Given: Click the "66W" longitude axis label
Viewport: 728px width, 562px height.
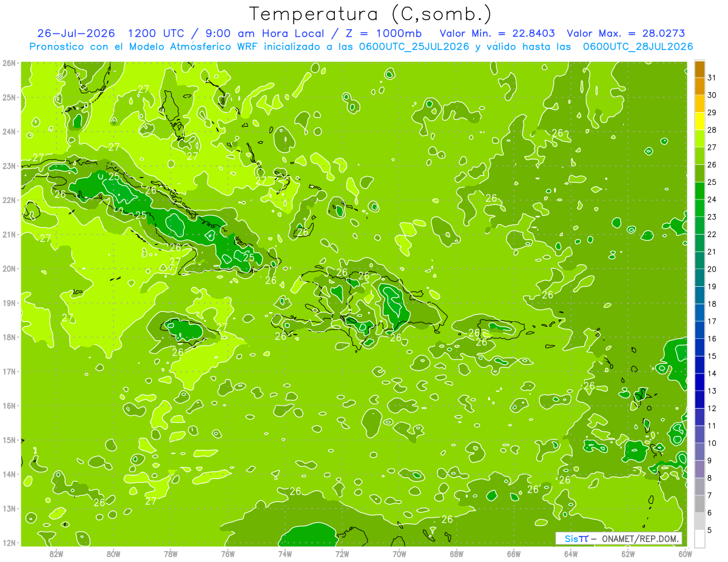Looking at the screenshot, I should tap(514, 554).
